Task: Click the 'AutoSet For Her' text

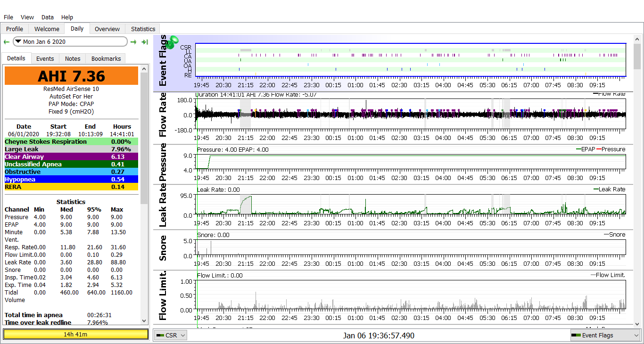Action: (71, 97)
